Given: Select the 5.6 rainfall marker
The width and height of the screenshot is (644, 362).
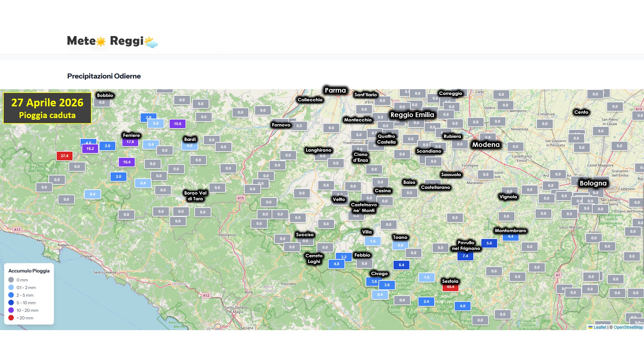Looking at the screenshot, I should click(489, 243).
